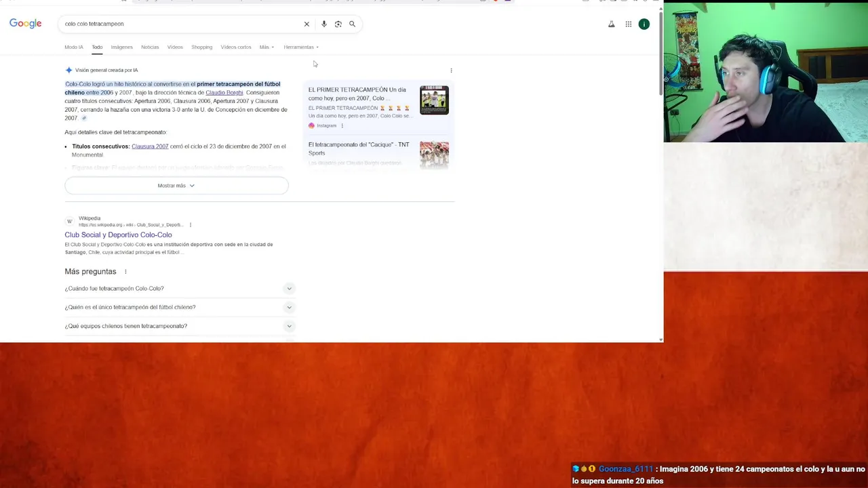Click in the search query field
868x488 pixels.
coord(180,24)
